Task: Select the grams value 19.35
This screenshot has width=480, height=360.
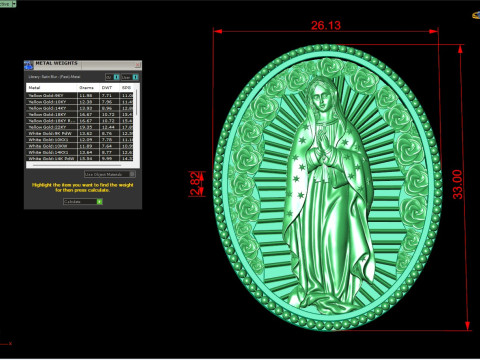Action: pyautogui.click(x=86, y=127)
